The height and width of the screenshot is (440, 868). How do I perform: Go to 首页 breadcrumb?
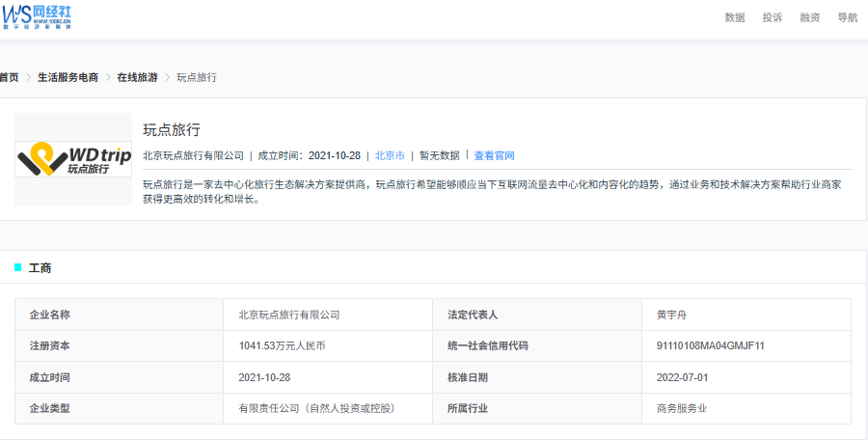pyautogui.click(x=9, y=77)
